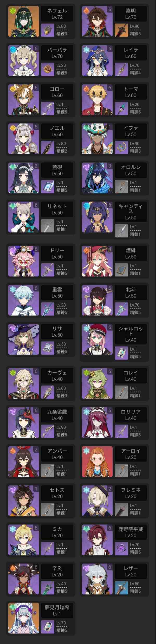
Task: Open the ネフェル character portrait
Action: click(24, 21)
